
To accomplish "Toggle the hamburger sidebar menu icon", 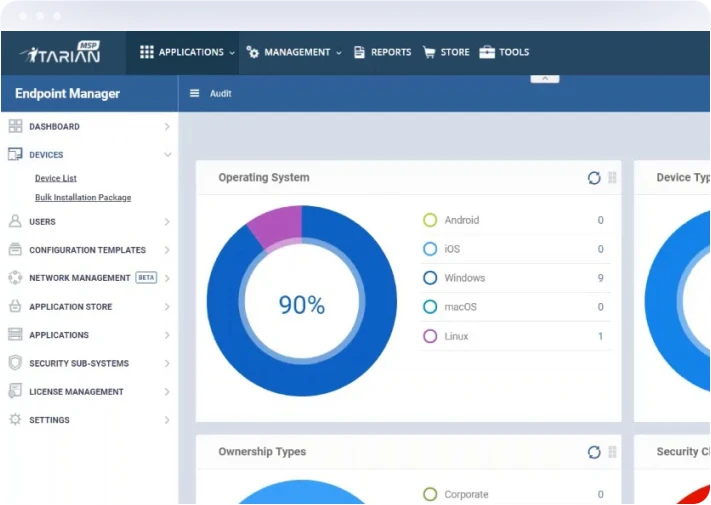I will point(195,93).
